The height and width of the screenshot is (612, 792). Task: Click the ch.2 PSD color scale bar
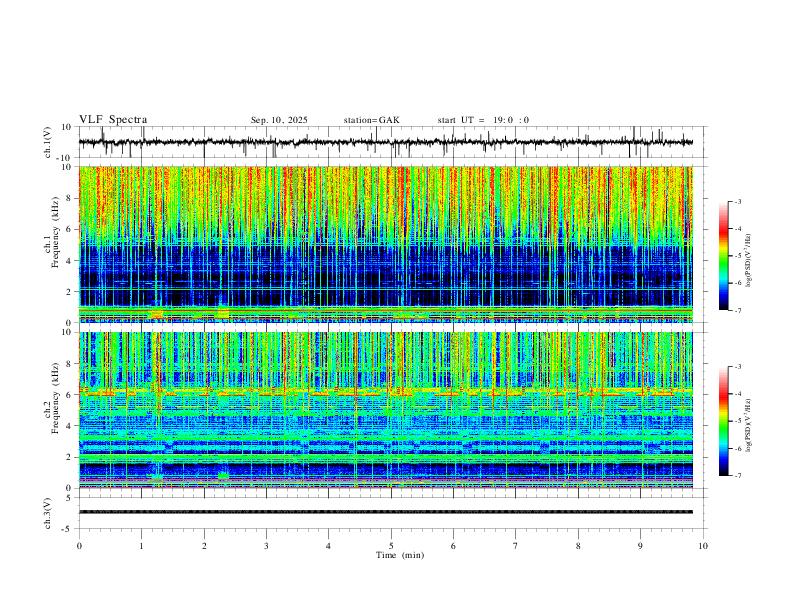pyautogui.click(x=724, y=421)
